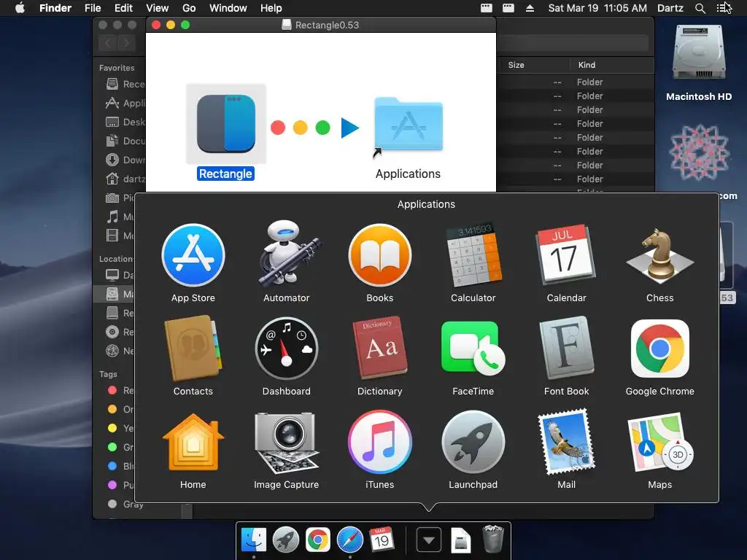Open the Maps app icon
747x560 pixels.
pos(659,443)
